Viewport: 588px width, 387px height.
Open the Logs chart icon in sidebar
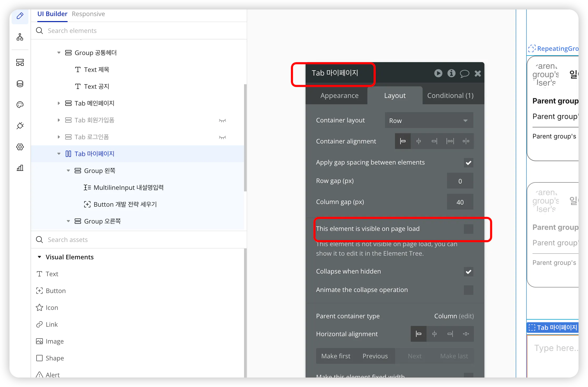[x=20, y=168]
